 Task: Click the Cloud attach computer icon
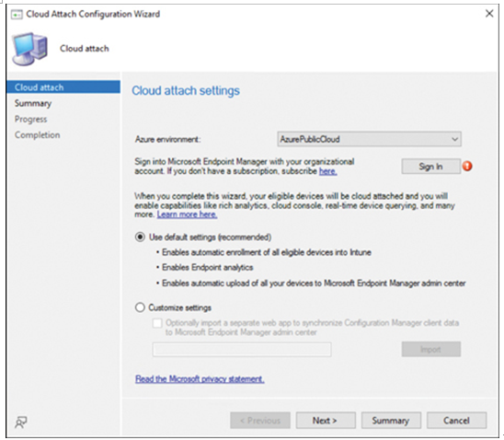(30, 49)
